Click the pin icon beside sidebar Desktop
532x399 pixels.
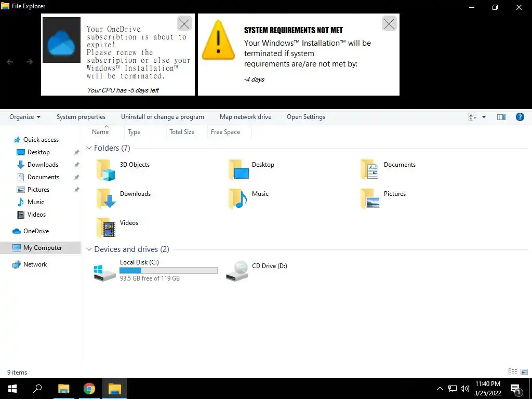[x=77, y=152]
